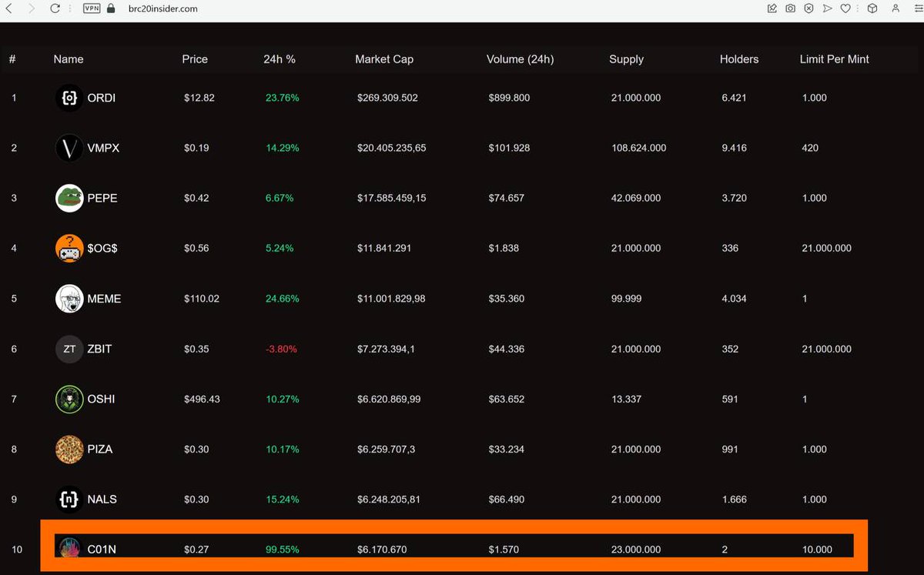Select C01N 24h change 99.55%
The image size is (924, 575).
tap(283, 550)
